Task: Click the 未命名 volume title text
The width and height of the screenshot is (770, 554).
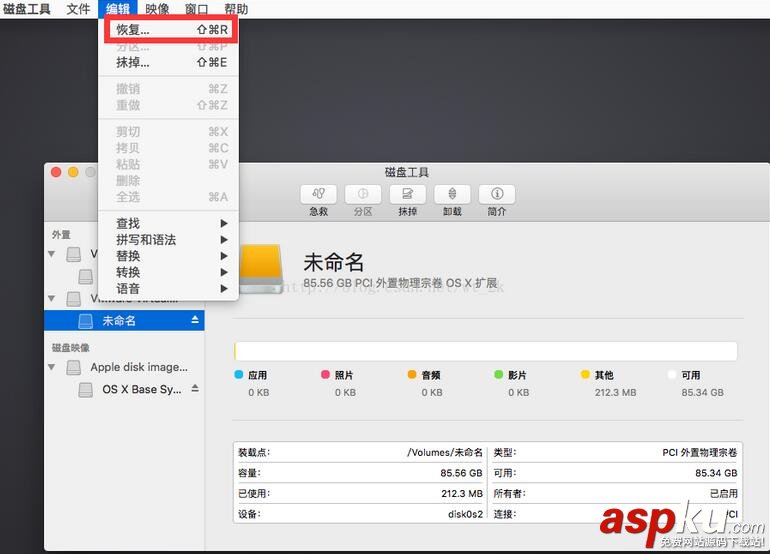Action: point(333,262)
